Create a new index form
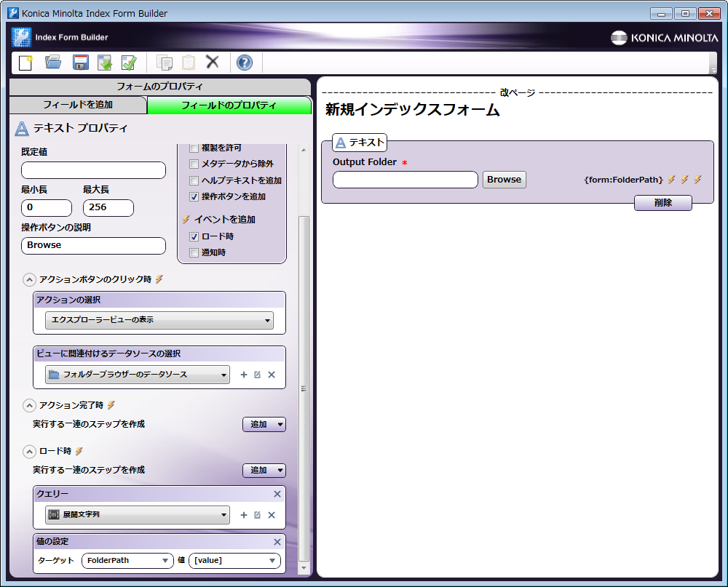This screenshot has height=587, width=728. pyautogui.click(x=24, y=63)
